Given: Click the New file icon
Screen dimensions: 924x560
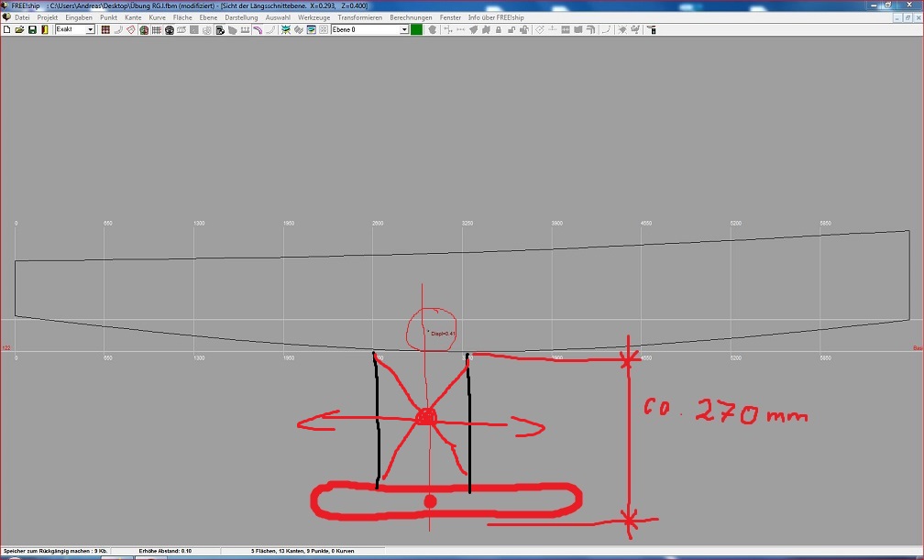Looking at the screenshot, I should (x=6, y=30).
